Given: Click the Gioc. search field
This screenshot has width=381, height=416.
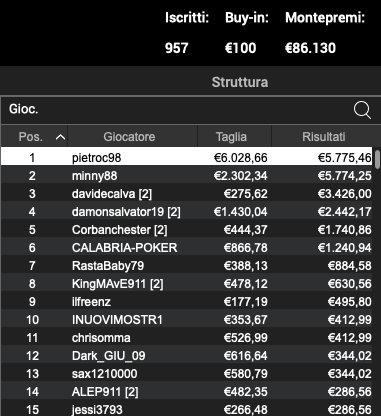Looking at the screenshot, I should tap(177, 110).
